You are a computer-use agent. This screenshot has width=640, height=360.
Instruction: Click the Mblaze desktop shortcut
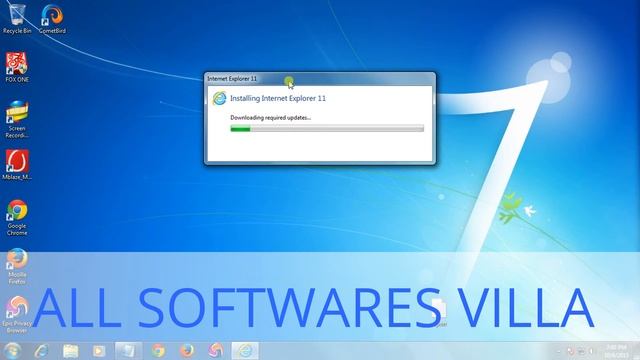[x=17, y=165]
